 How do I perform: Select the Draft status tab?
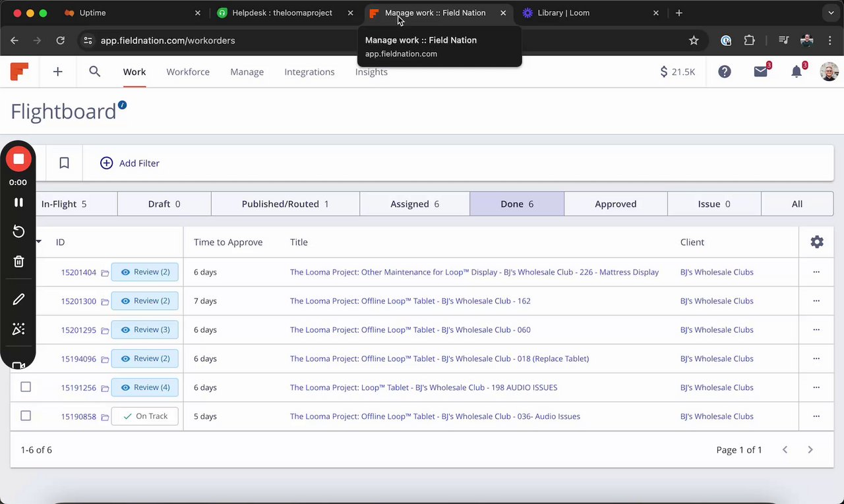click(x=164, y=204)
